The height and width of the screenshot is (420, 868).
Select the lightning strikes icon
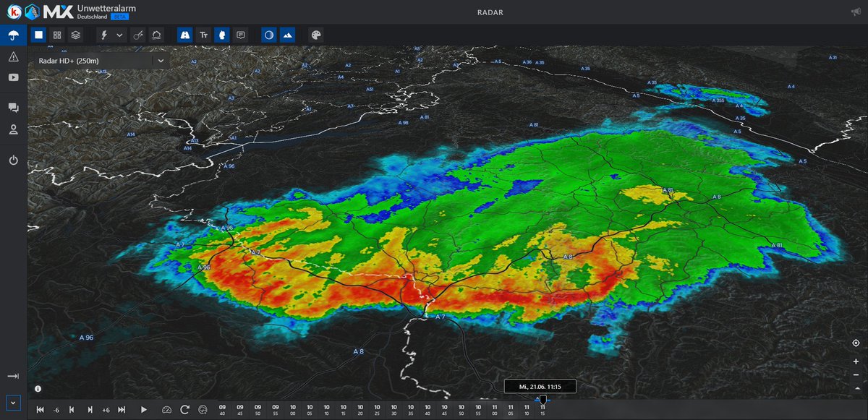[105, 34]
